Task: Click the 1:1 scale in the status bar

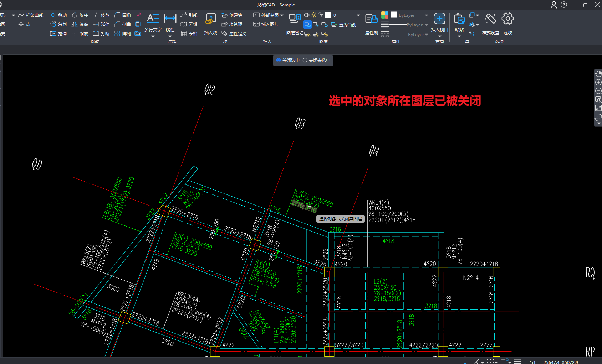Action: coord(532,362)
